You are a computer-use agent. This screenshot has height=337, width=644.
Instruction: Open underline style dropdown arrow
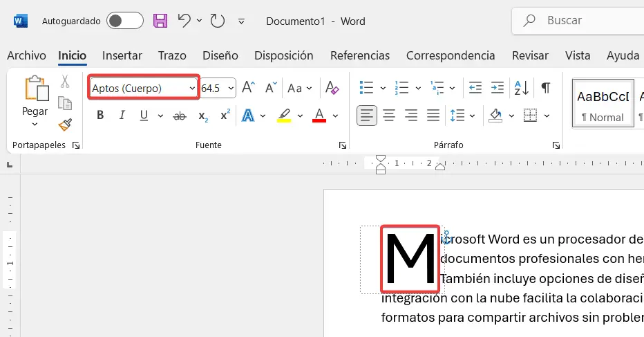pos(160,116)
